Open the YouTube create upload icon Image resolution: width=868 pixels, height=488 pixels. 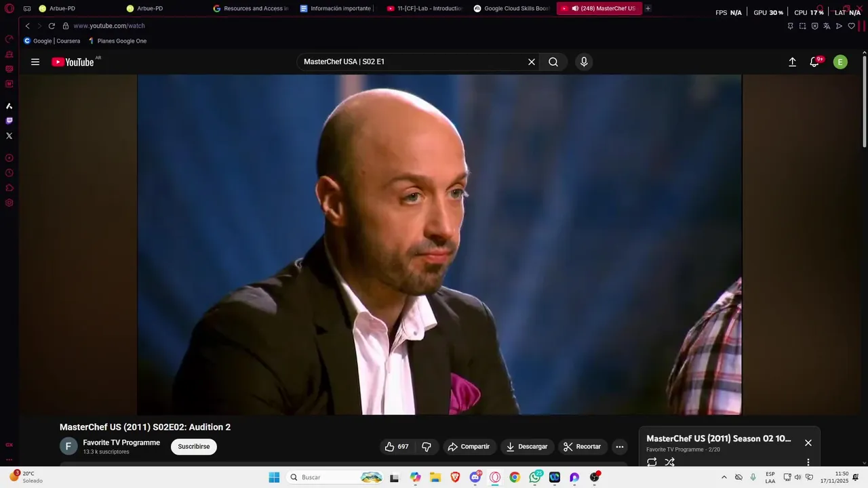click(x=792, y=62)
